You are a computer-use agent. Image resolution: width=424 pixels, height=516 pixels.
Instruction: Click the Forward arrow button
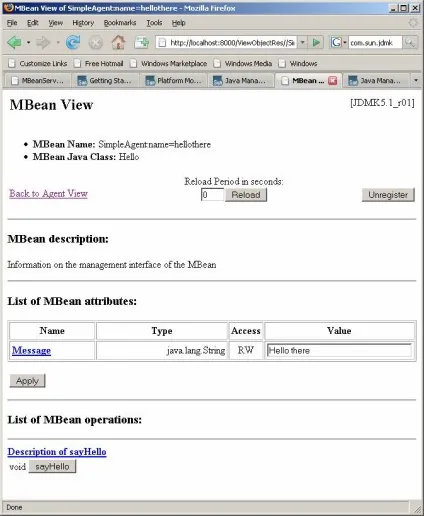[43, 43]
